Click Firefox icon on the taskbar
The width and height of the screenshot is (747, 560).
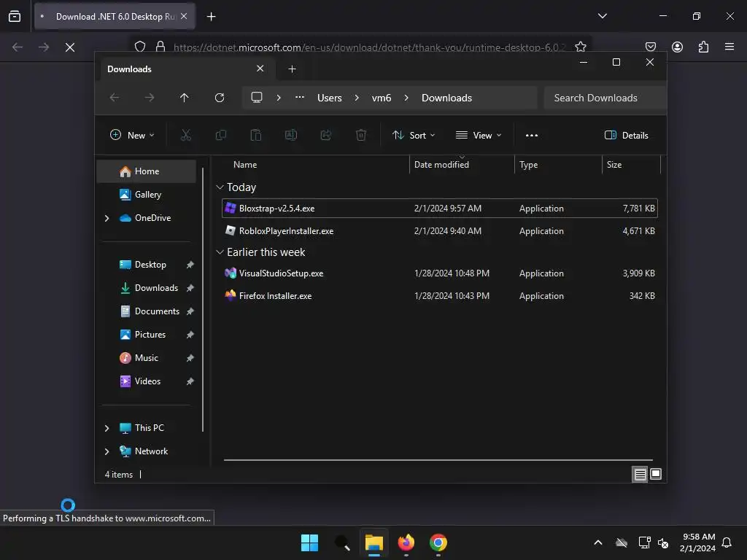406,542
